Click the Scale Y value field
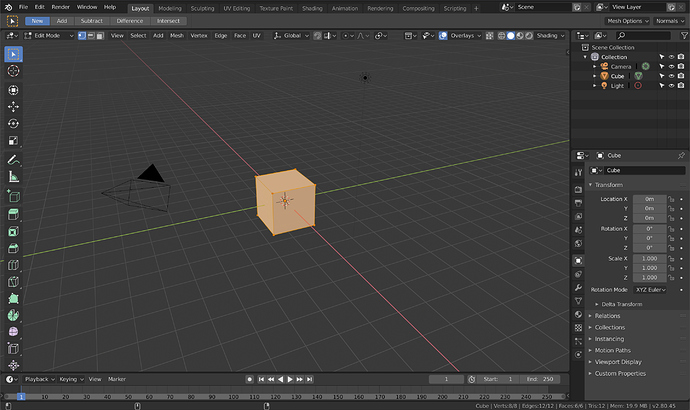Viewport: 690px width, 410px height. (x=650, y=268)
